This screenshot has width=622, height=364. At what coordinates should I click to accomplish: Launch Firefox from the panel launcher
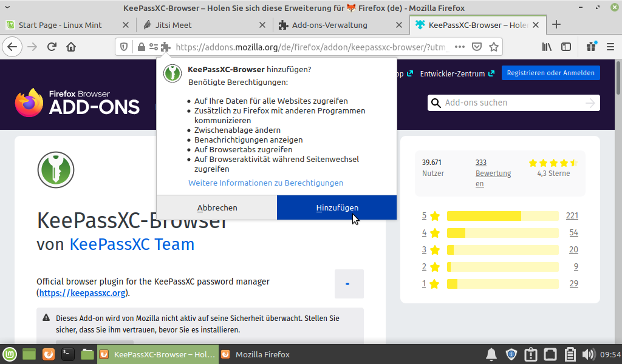[x=49, y=354]
